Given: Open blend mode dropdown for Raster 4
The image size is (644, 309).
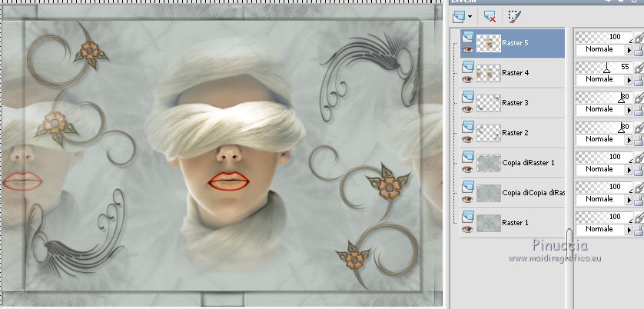Looking at the screenshot, I should [628, 79].
